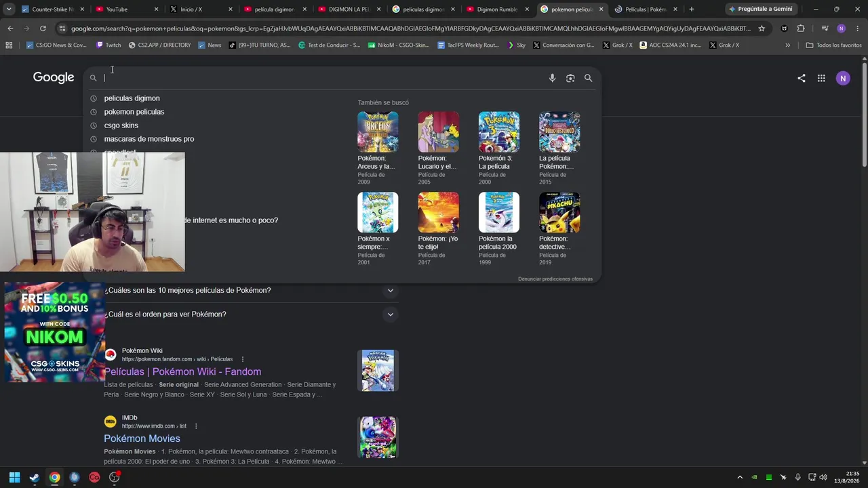Click the Pregúntale a Gemini button
The width and height of the screenshot is (868, 488).
pyautogui.click(x=761, y=9)
